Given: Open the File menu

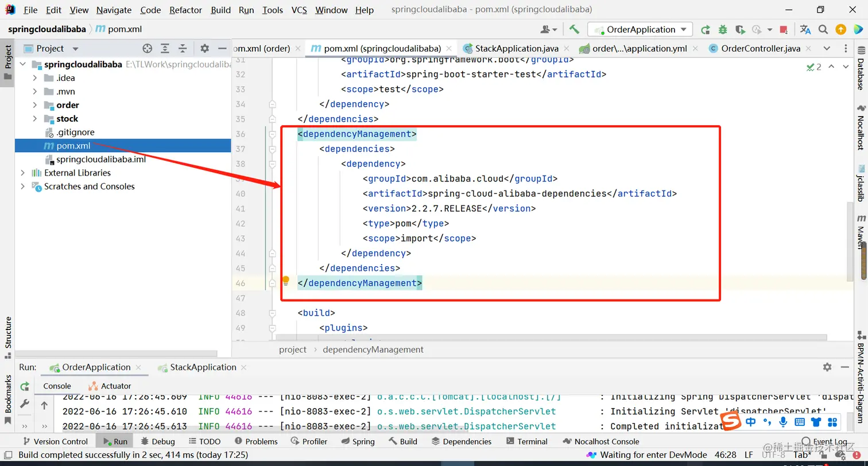Looking at the screenshot, I should 30,10.
